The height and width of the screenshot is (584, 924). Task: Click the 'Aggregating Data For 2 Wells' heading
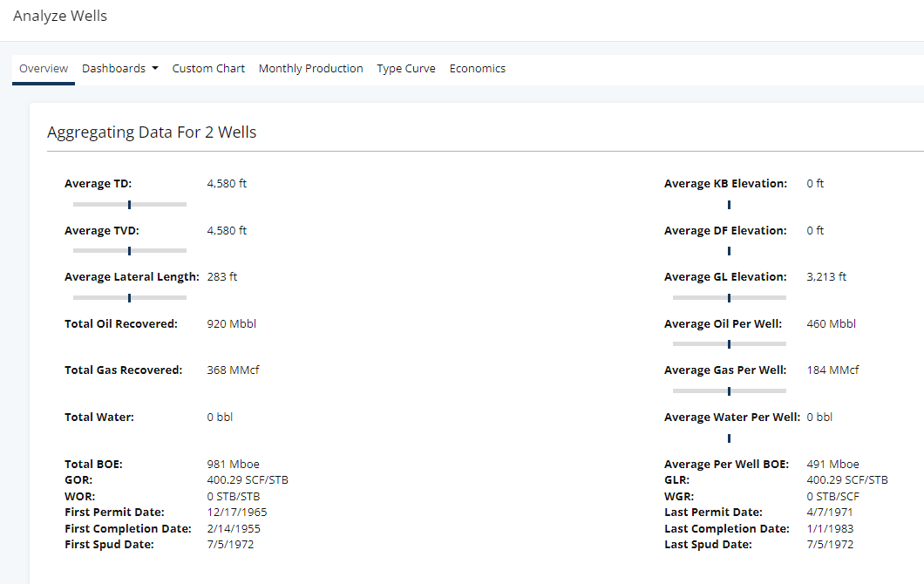pyautogui.click(x=152, y=132)
